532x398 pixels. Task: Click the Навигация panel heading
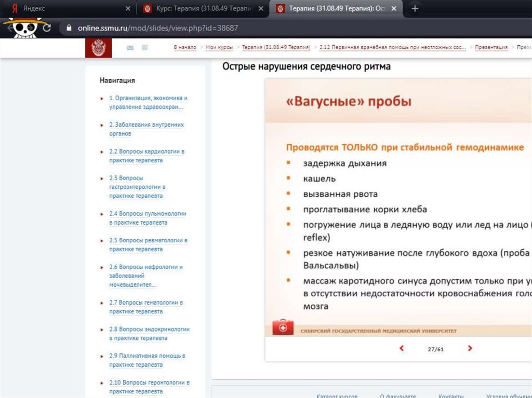(x=117, y=80)
